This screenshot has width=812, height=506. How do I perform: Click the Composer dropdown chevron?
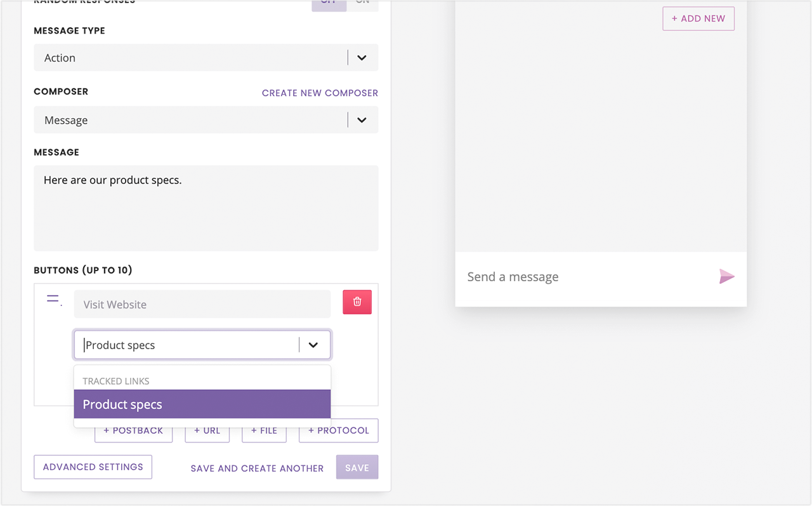[x=362, y=119]
